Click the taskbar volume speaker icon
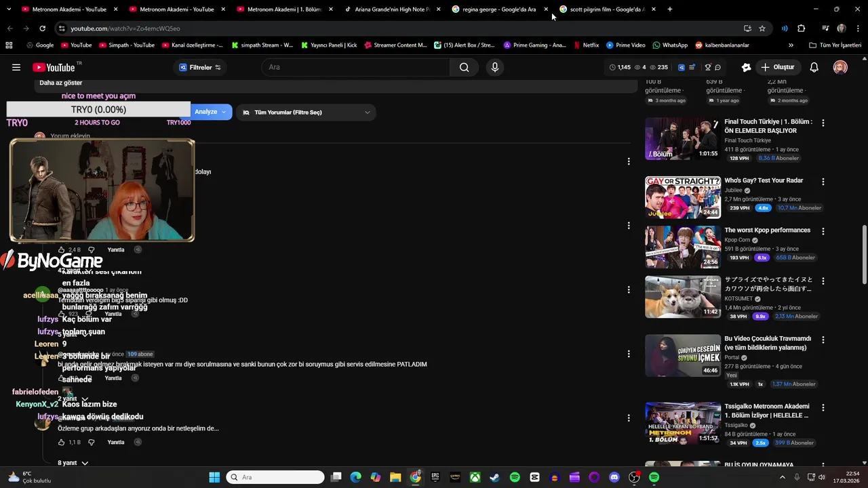 tap(822, 477)
